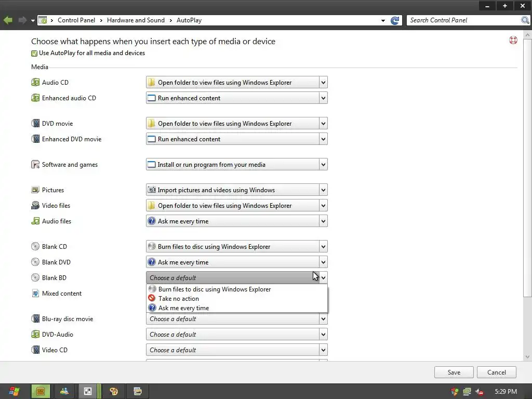Click AutoPlay breadcrumb segment
The width and height of the screenshot is (532, 399).
click(189, 20)
